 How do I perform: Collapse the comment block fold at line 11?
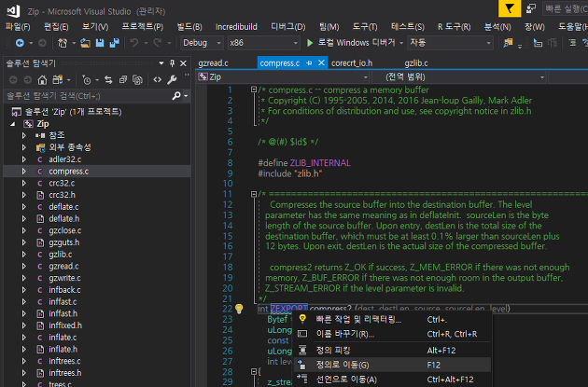coord(254,194)
